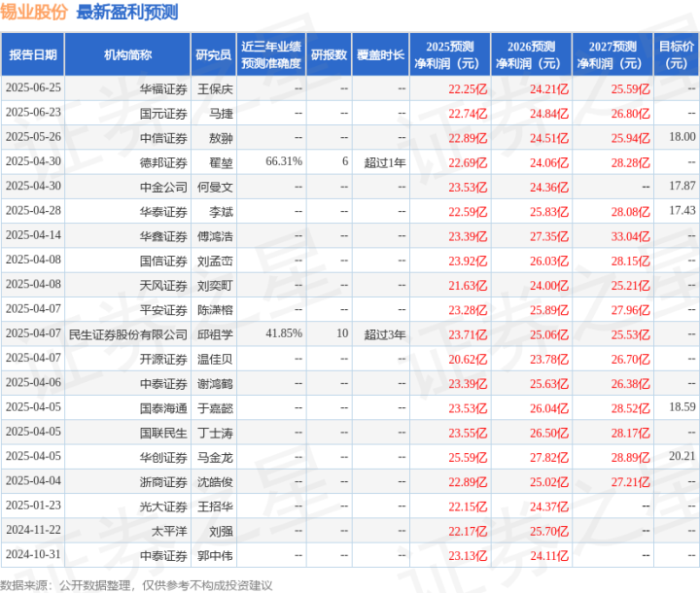Viewport: 700px width, 593px height.
Task: Click the 24.37亿 profit forecast
Action: coord(549,506)
